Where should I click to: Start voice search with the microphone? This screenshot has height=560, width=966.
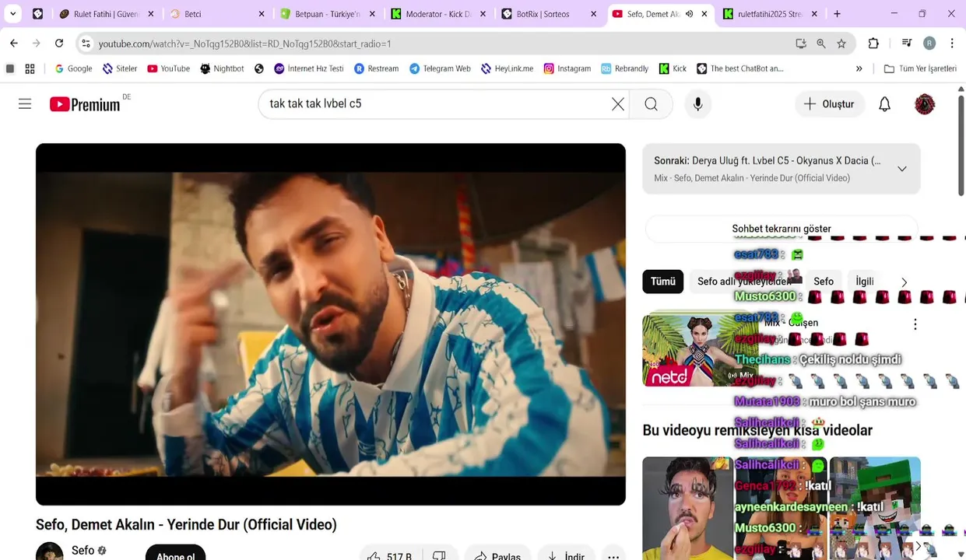tap(697, 104)
